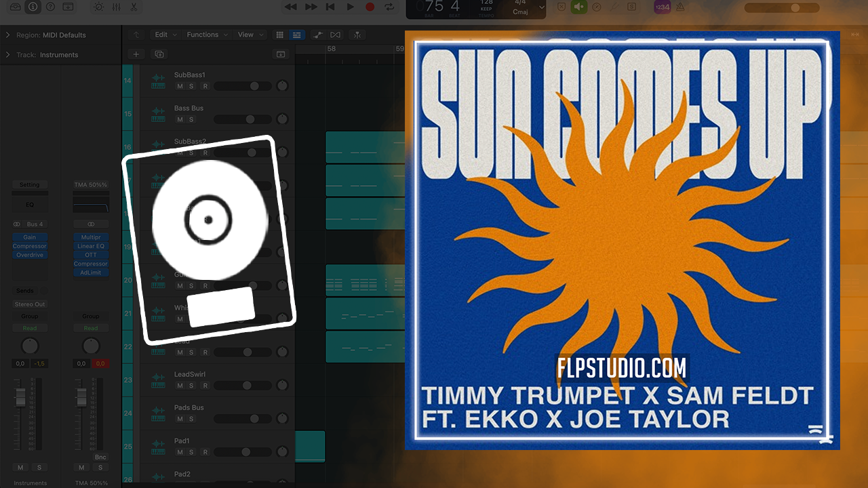Click the Rewind transport button
The image size is (868, 488).
click(290, 7)
